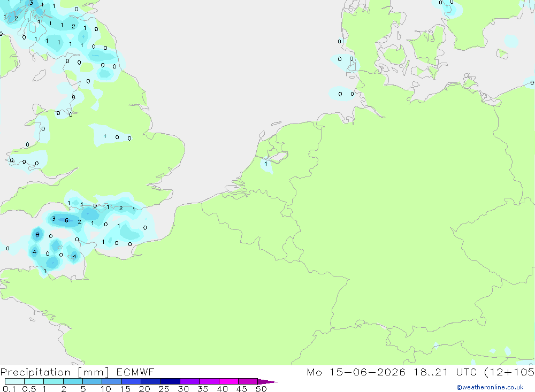Screen dimensions: 535x392
Task: Click the '25' legend scale label
Action: point(164,389)
